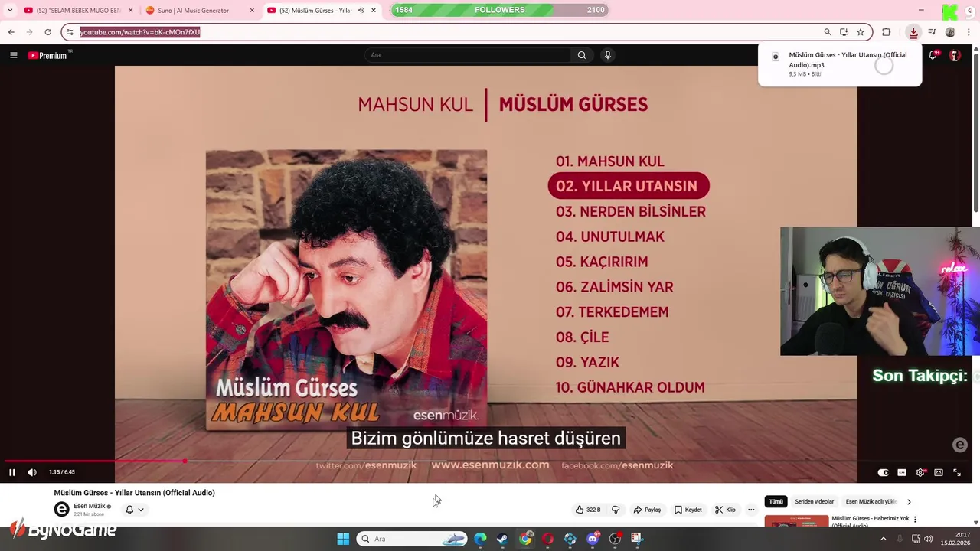Screen dimensions: 980x551
Task: Open the Windows Start menu
Action: [343, 539]
